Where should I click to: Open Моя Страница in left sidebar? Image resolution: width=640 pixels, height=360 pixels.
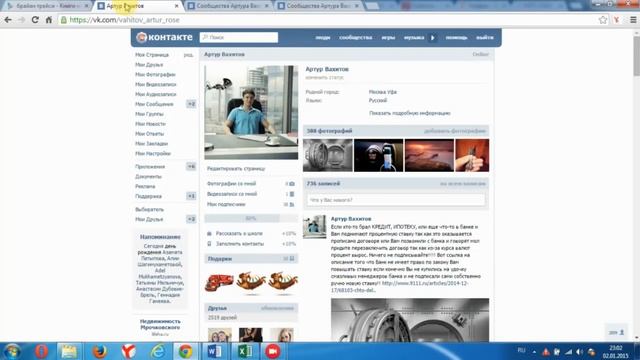[152, 55]
